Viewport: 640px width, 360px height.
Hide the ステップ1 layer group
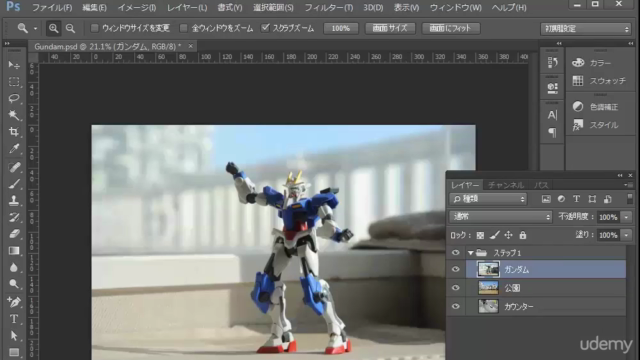click(x=456, y=253)
